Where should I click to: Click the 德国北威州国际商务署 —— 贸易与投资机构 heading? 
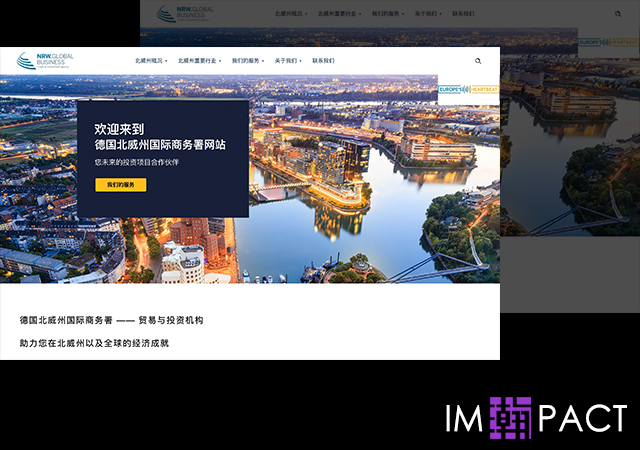click(x=111, y=320)
